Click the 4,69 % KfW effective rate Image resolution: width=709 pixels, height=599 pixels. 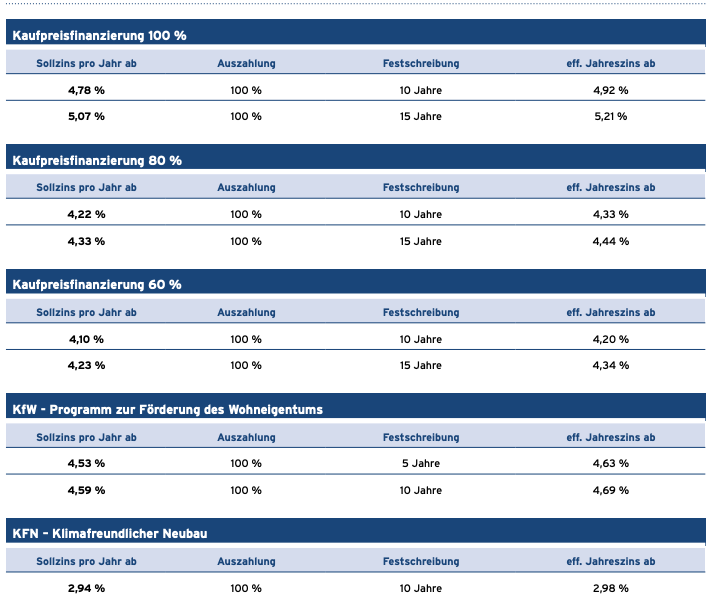click(610, 491)
